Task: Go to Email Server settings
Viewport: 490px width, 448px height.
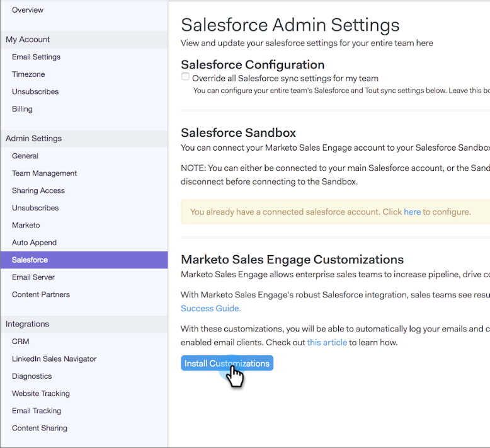Action: click(33, 277)
